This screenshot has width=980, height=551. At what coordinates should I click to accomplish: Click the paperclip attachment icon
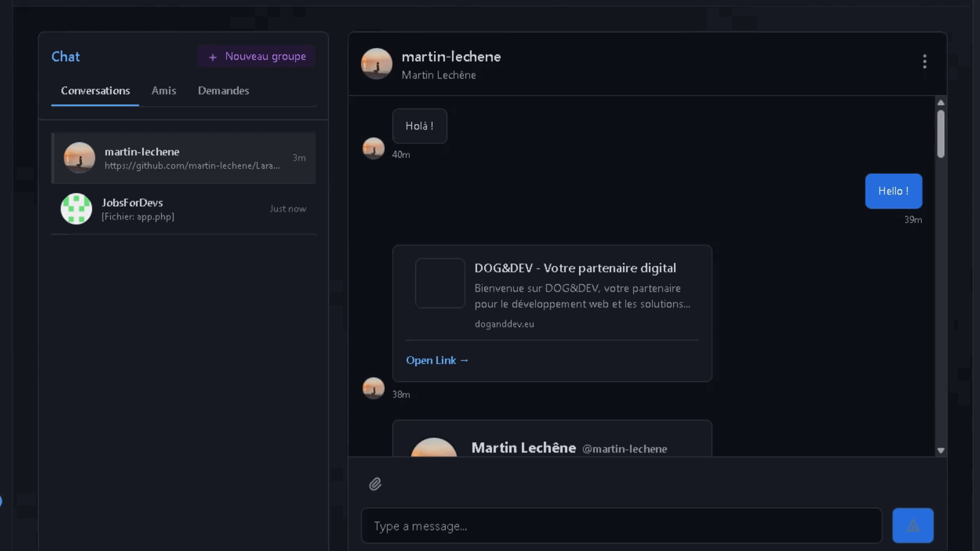coord(375,484)
